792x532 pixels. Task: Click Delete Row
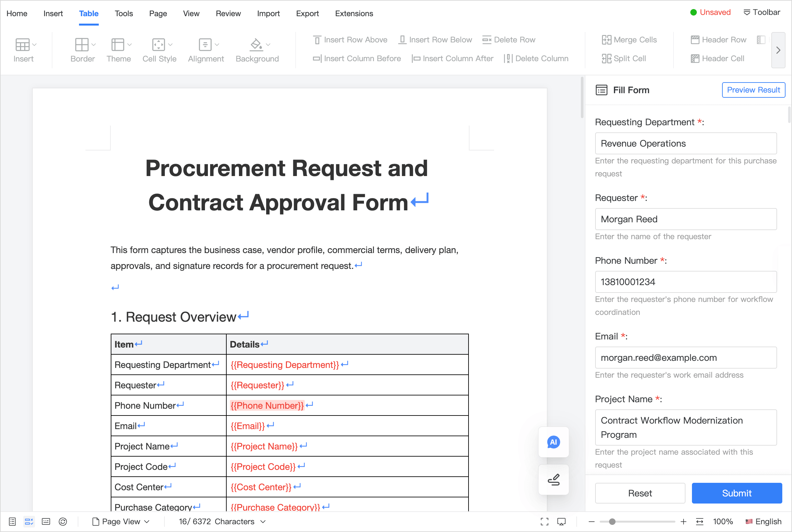pyautogui.click(x=509, y=40)
